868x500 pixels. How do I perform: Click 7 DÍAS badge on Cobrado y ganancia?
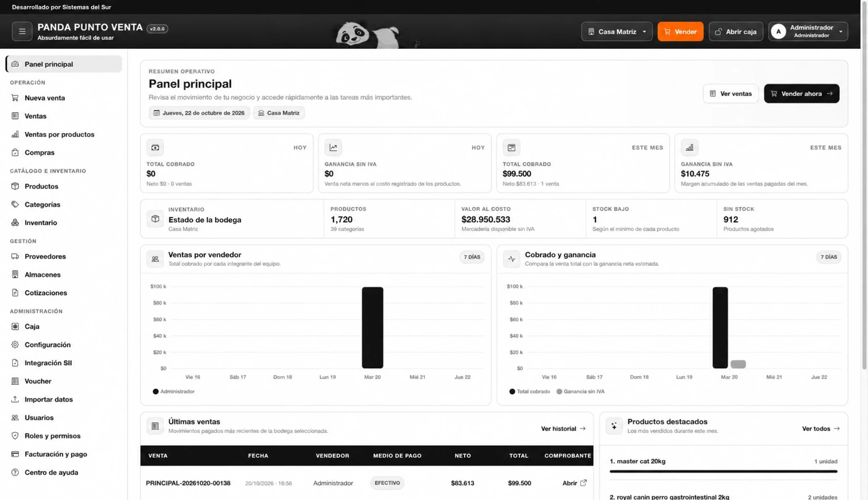click(x=829, y=257)
